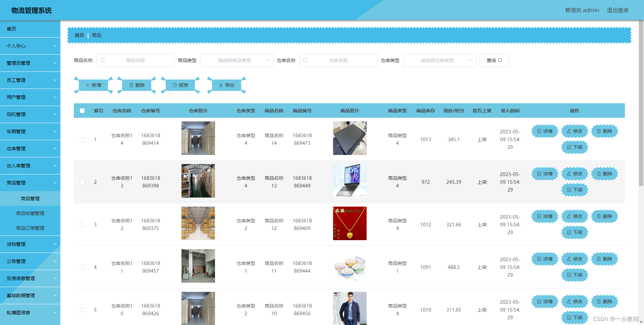Click the 导出 export download icon
Viewport: 644px width, 325px height.
(x=221, y=85)
